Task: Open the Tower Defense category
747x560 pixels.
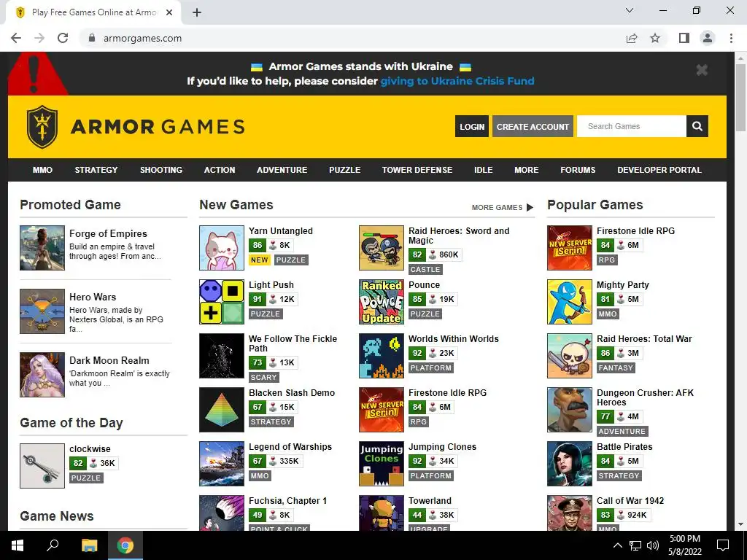Action: coord(417,170)
